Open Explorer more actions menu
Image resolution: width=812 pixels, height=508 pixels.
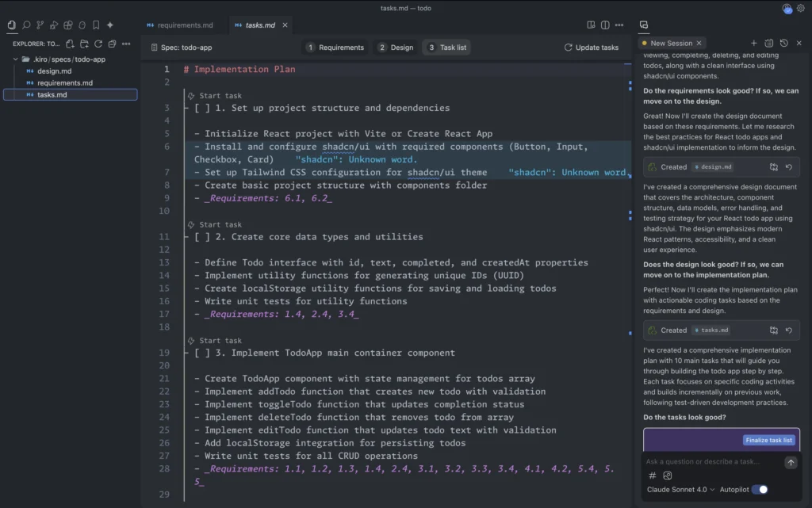pyautogui.click(x=126, y=44)
